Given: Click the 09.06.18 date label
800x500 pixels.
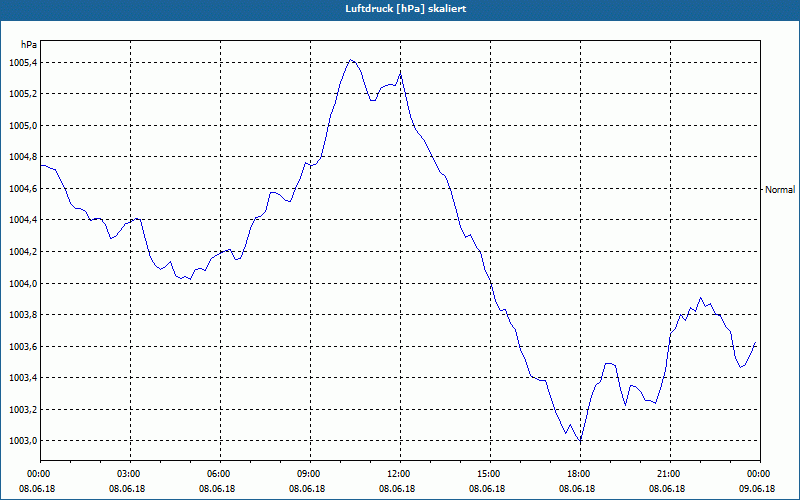Looking at the screenshot, I should click(x=757, y=488).
